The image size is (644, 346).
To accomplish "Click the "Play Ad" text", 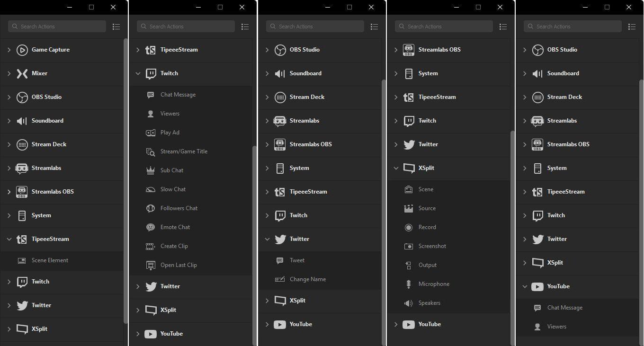I will 170,133.
